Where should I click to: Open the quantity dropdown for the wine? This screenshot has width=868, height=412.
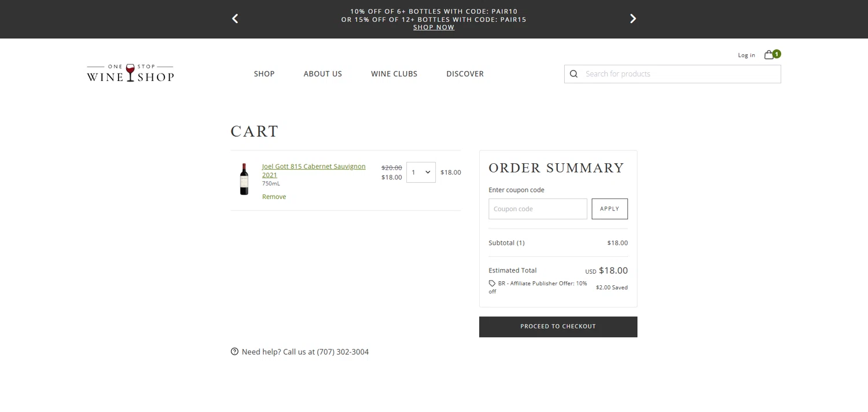(421, 172)
